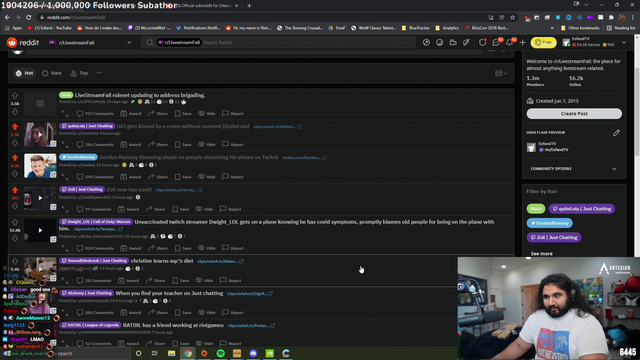Click See more flairs link
640x360 pixels.
541,253
